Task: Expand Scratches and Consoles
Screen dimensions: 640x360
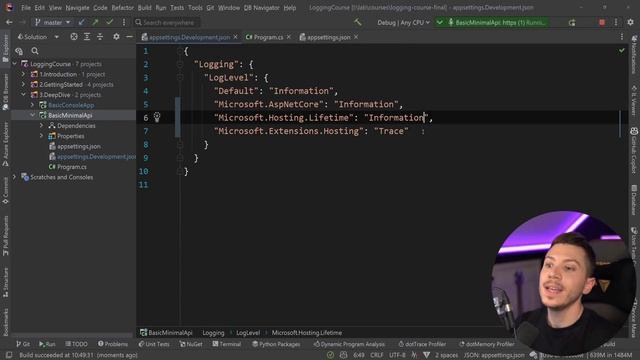Action: [15, 177]
